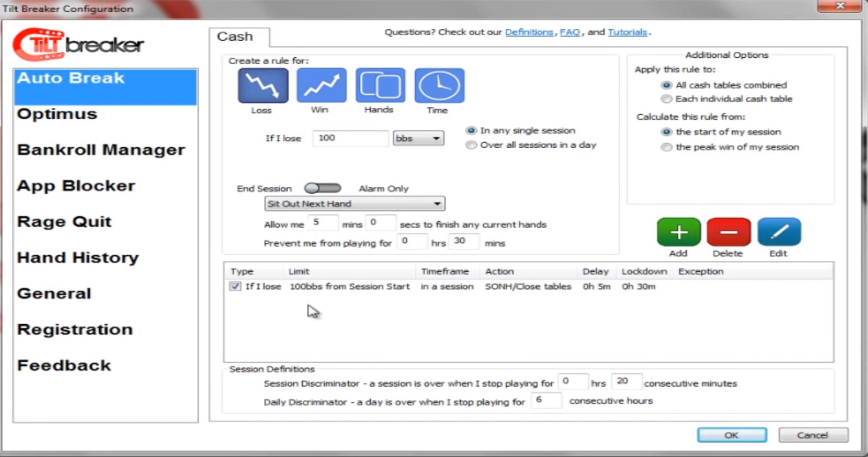Viewport: 868px width, 457px height.
Task: Click the Lockdown column header
Action: coord(645,271)
